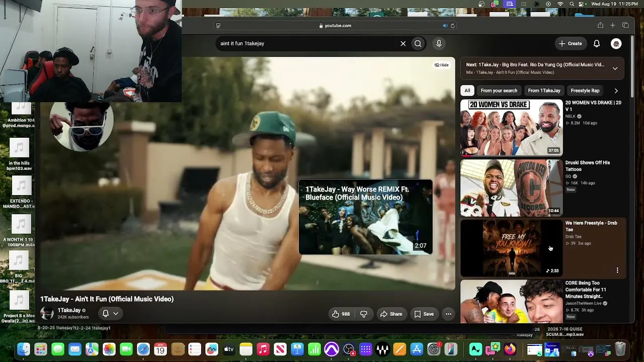Open Calendar from the dock
The width and height of the screenshot is (644, 362).
tap(160, 349)
